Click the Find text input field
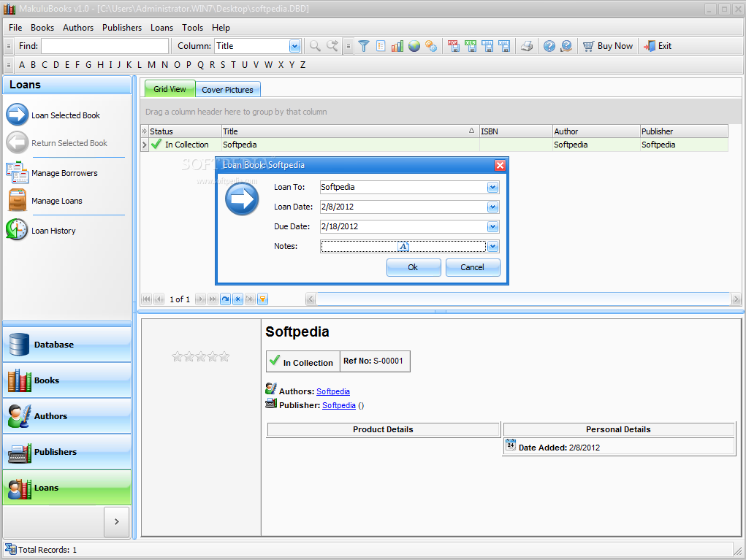This screenshot has height=560, width=746. point(105,46)
